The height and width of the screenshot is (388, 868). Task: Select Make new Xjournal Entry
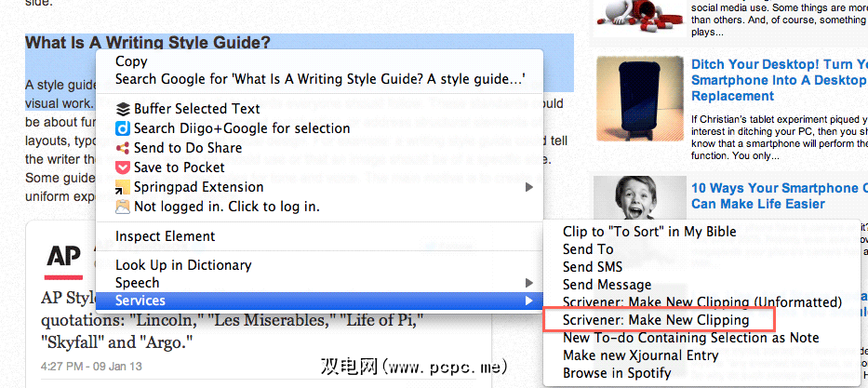point(701,355)
